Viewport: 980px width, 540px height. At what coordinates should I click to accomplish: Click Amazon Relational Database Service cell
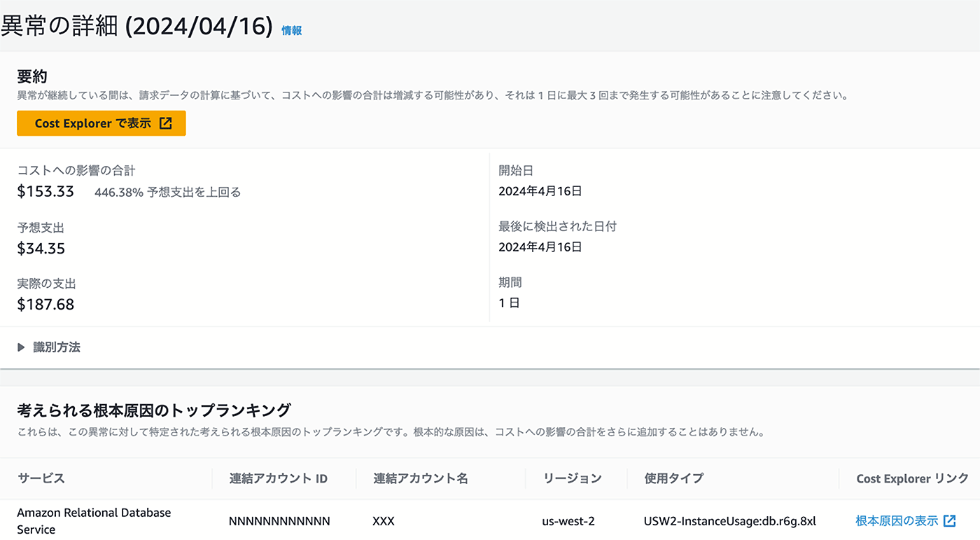click(94, 520)
